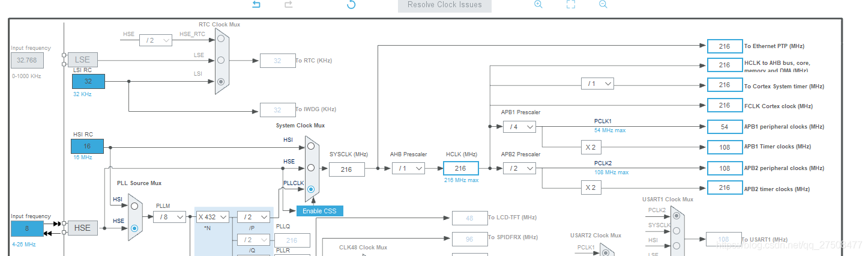Click the HSE oscillator block
Image resolution: width=868 pixels, height=256 pixels.
pyautogui.click(x=82, y=228)
